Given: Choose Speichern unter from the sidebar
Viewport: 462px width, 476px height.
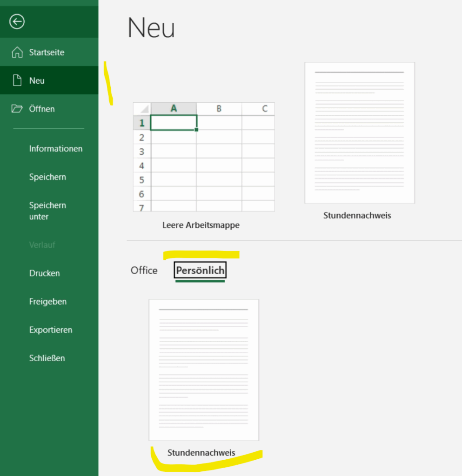Looking at the screenshot, I should 47,211.
